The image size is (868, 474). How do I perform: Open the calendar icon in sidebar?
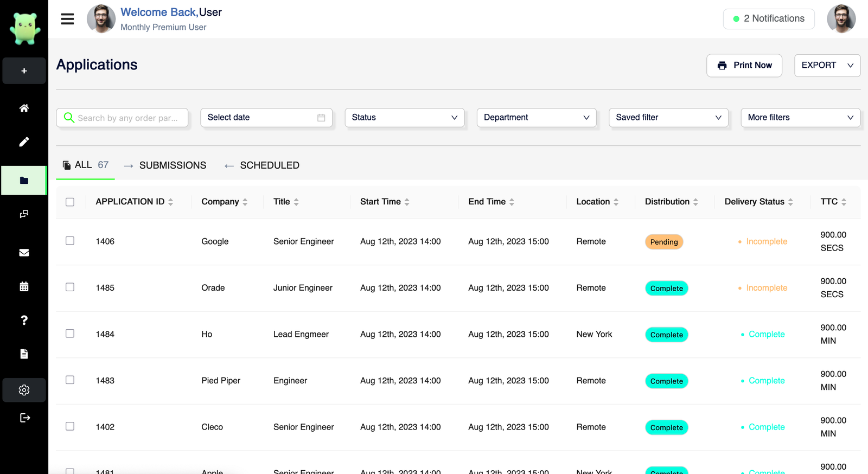(x=24, y=287)
